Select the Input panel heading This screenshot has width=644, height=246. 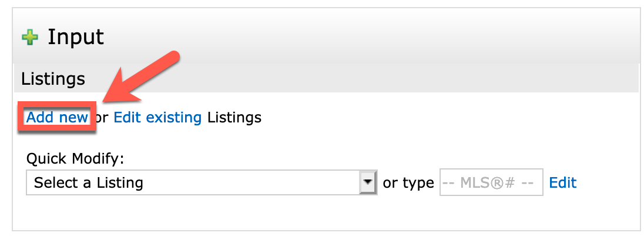(x=76, y=38)
